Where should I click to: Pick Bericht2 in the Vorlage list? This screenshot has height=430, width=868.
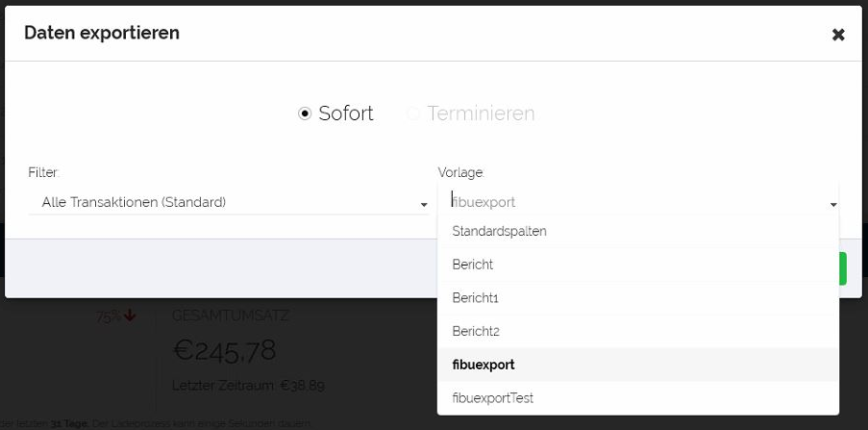[x=476, y=331]
